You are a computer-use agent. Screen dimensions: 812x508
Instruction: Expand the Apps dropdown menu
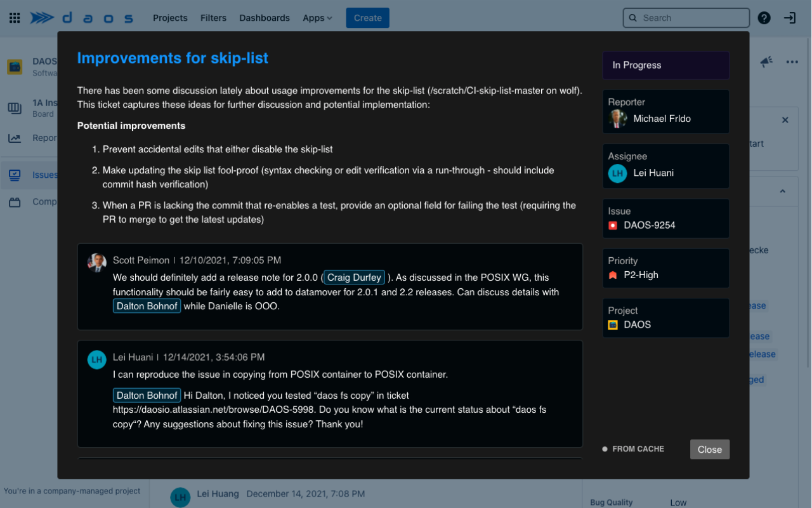pos(317,18)
